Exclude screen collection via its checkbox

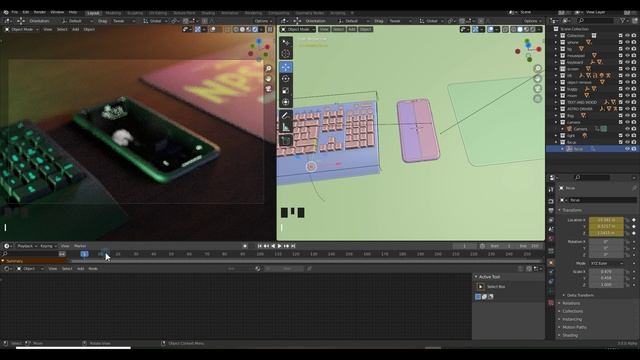(x=621, y=69)
